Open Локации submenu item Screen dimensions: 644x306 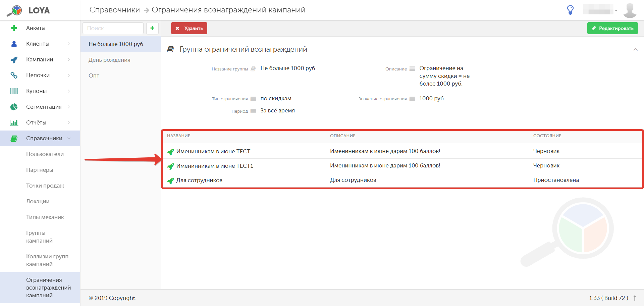pos(38,201)
